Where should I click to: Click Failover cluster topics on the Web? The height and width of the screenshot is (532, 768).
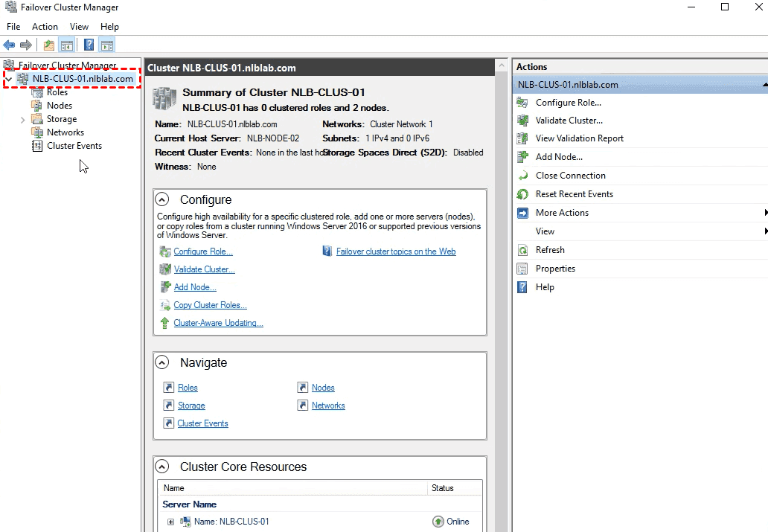(395, 251)
